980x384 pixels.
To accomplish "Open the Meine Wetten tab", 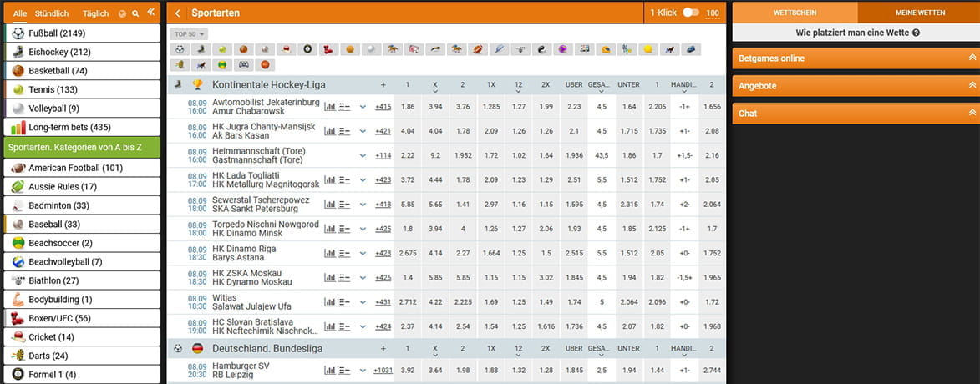I will point(920,13).
